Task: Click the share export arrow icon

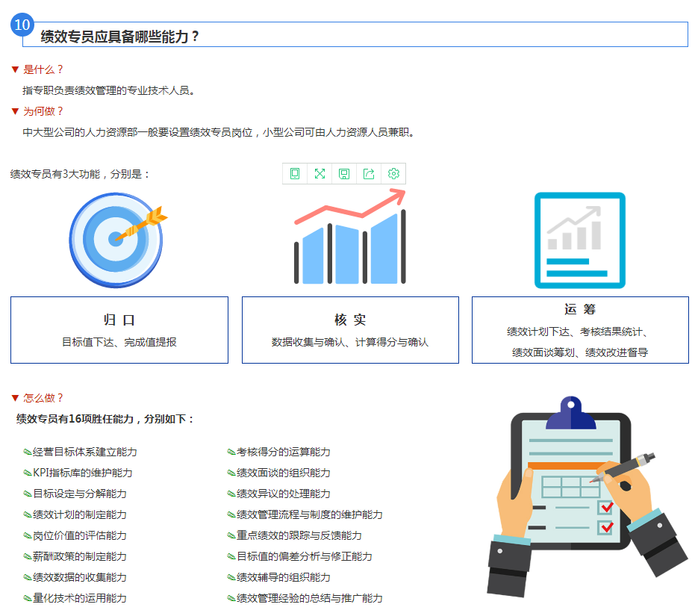Action: [369, 174]
